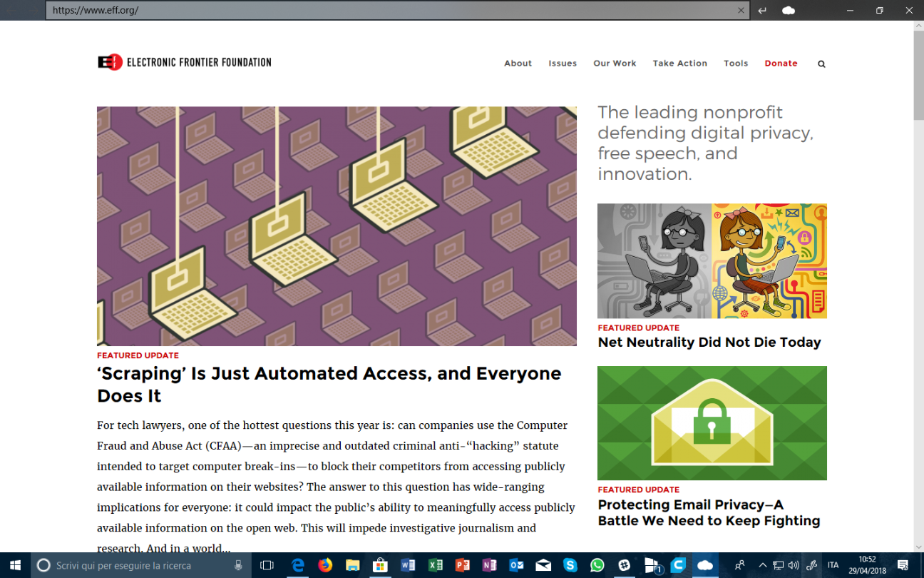Viewport: 924px width, 578px height.
Task: Open the volume control in system tray
Action: tap(794, 565)
